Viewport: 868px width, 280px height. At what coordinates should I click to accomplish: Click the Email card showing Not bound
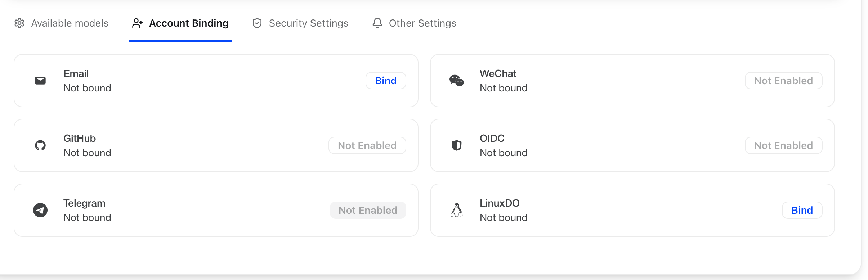click(x=216, y=80)
